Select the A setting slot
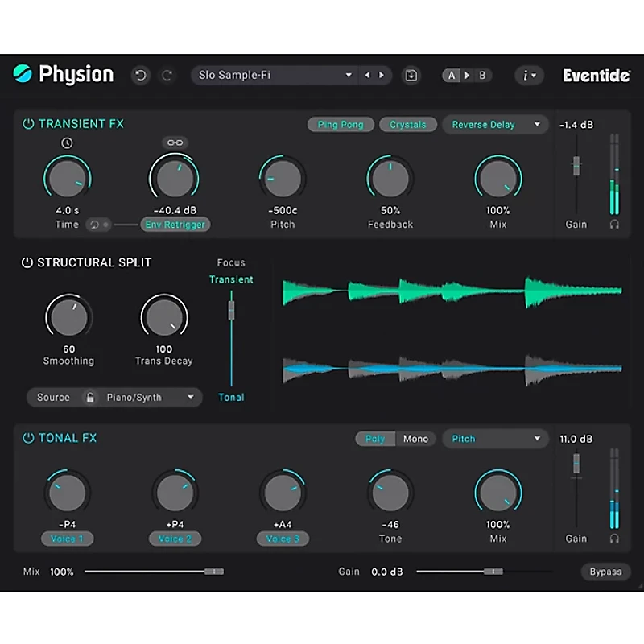This screenshot has width=644, height=644. 452,76
